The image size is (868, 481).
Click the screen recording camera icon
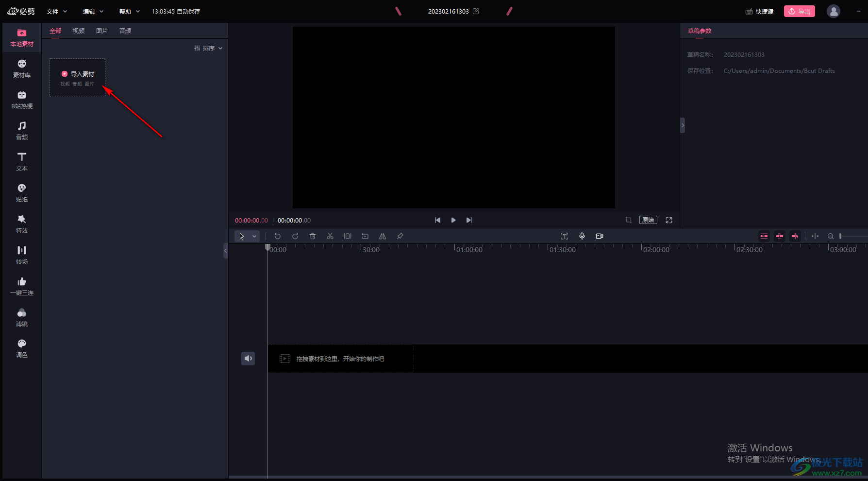click(600, 236)
